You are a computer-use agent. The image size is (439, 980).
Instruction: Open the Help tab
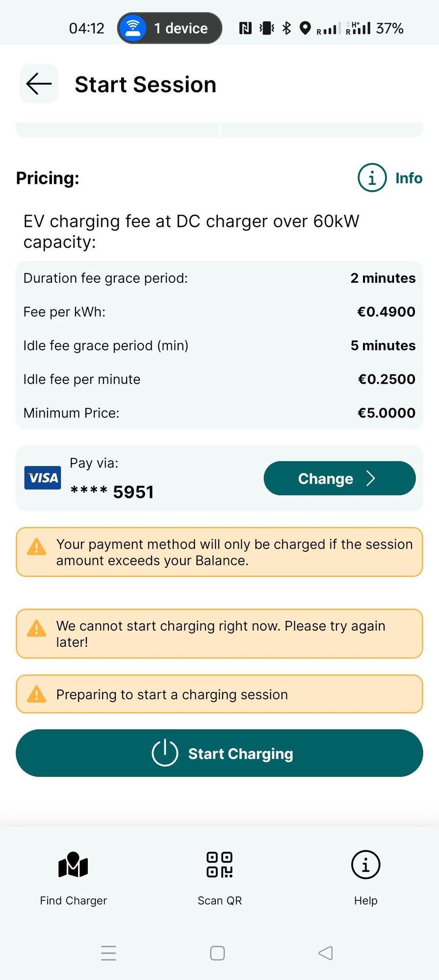click(x=365, y=878)
